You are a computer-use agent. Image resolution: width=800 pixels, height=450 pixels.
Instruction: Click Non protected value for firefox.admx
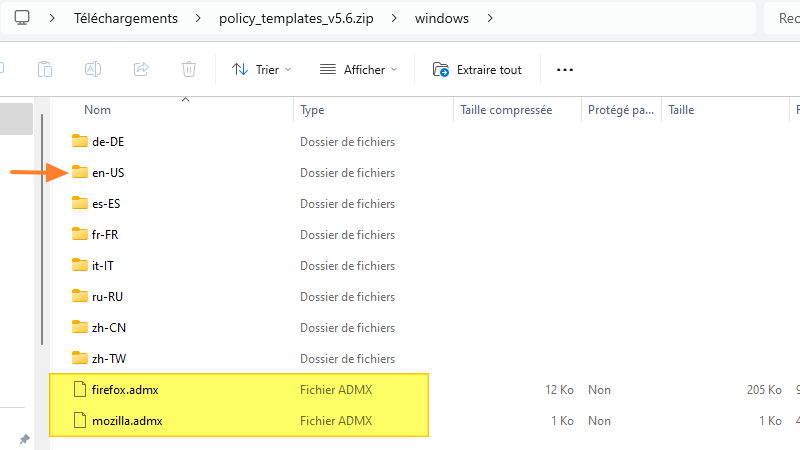[x=599, y=390]
